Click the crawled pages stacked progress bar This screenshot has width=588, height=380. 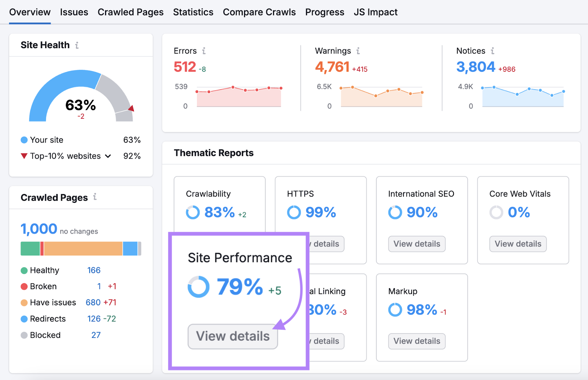80,248
